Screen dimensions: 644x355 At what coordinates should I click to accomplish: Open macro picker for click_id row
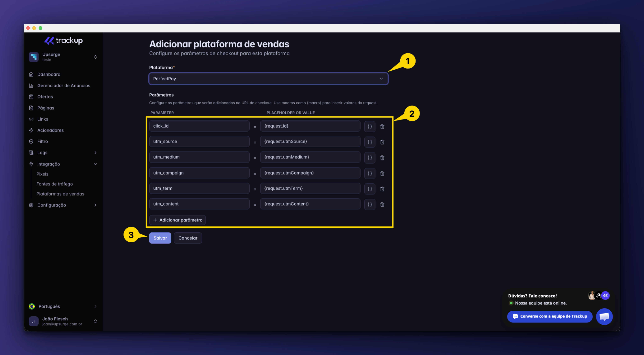click(x=369, y=127)
